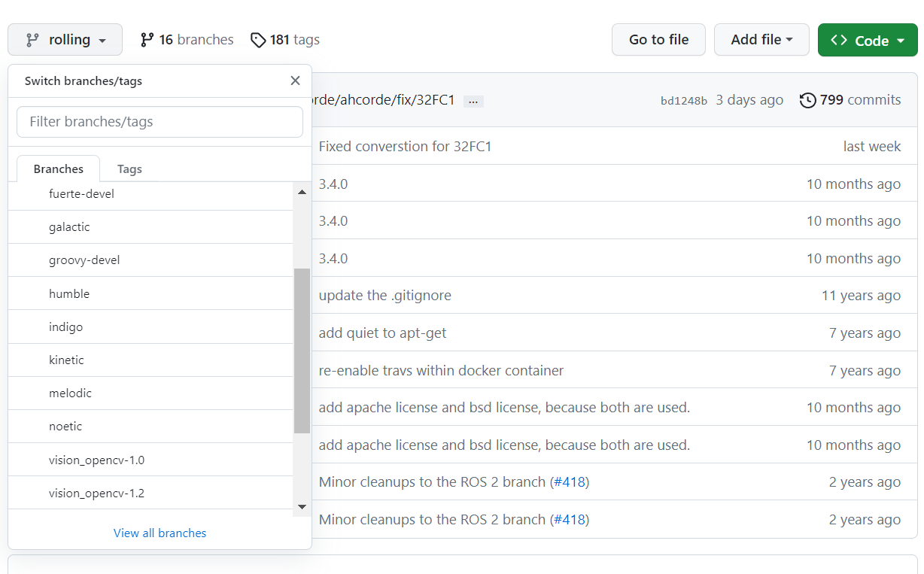This screenshot has height=574, width=924.
Task: Click the scroll up arrow in the branch list
Action: tap(302, 193)
